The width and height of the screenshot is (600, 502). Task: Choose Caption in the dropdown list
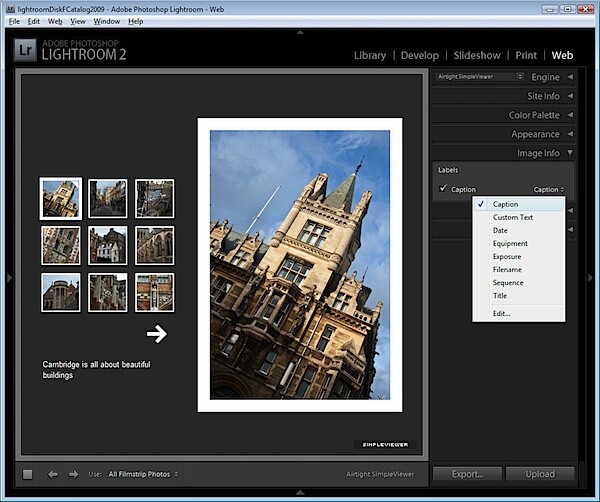519,204
